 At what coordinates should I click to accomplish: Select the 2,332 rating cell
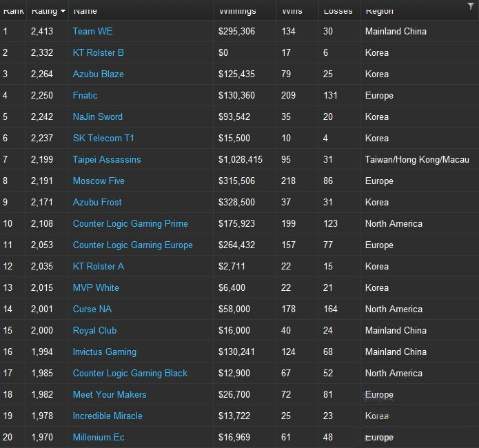(x=42, y=52)
